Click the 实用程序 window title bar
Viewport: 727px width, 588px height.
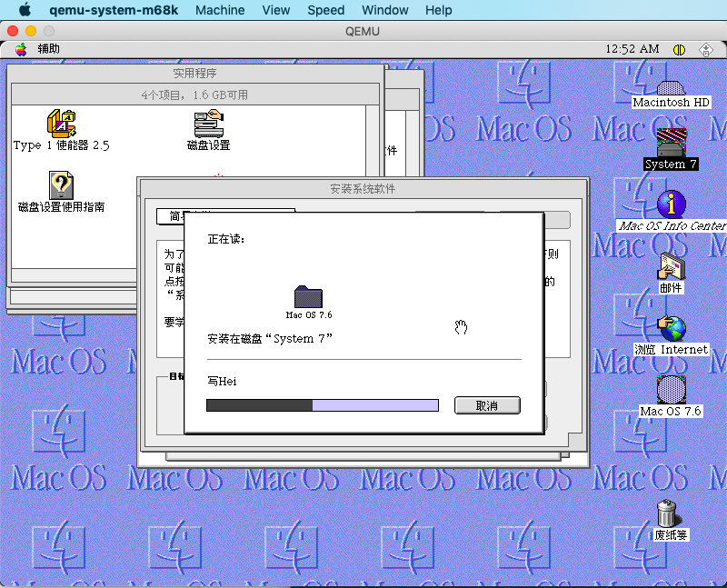[194, 73]
